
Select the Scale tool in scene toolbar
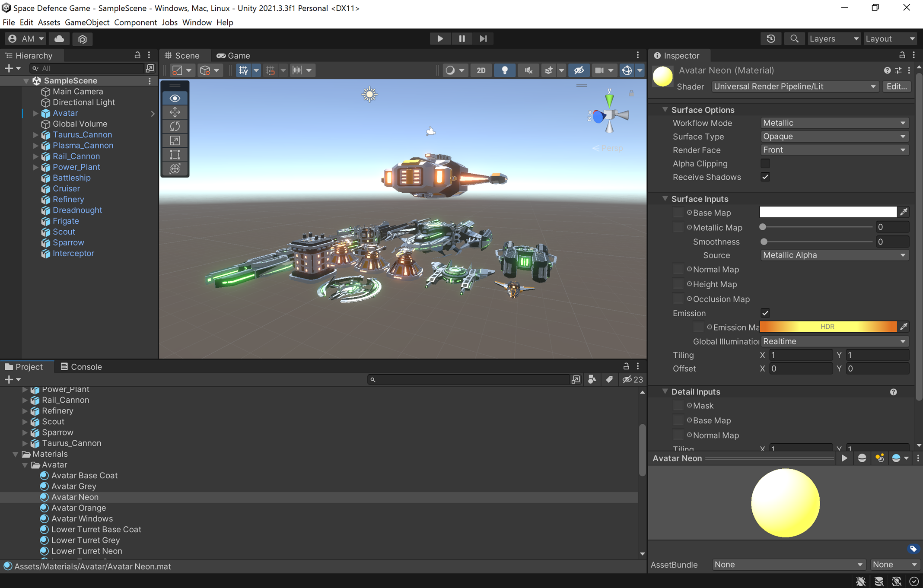coord(175,140)
